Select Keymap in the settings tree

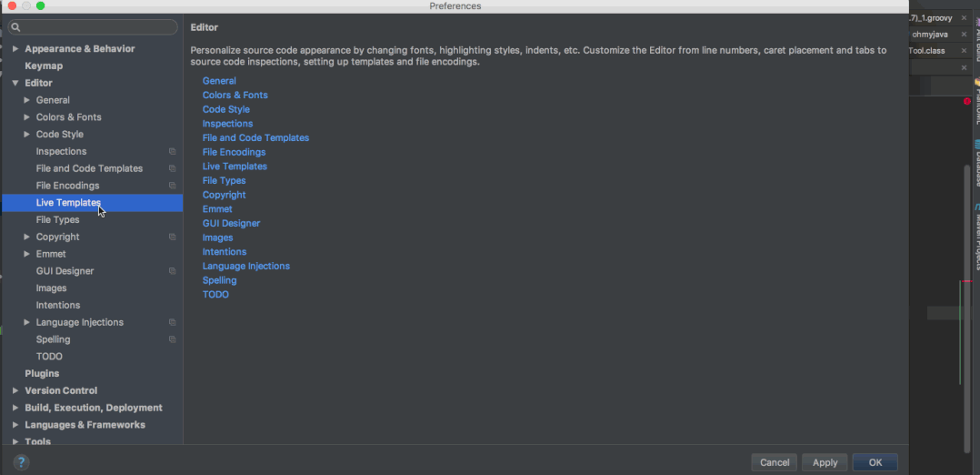click(44, 66)
